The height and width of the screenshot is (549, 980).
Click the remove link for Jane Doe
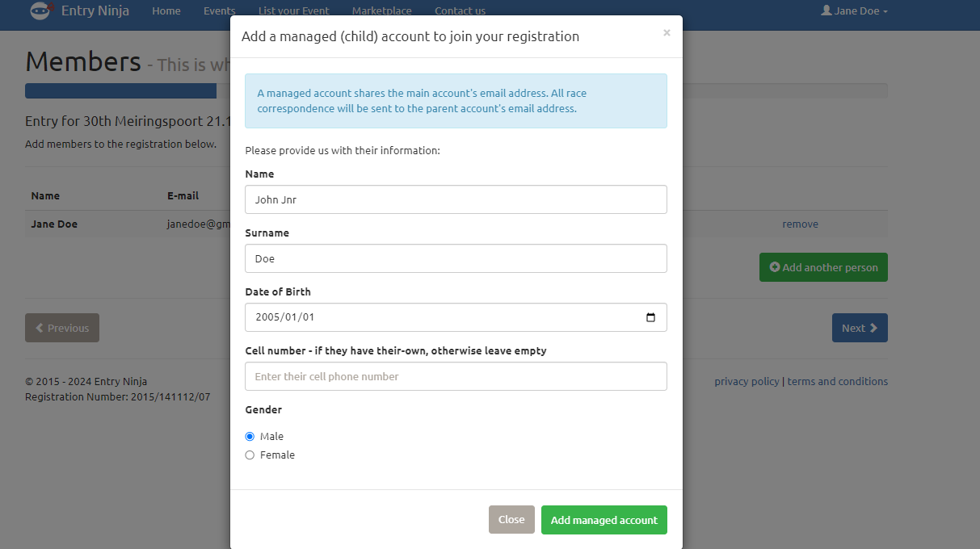pos(800,224)
